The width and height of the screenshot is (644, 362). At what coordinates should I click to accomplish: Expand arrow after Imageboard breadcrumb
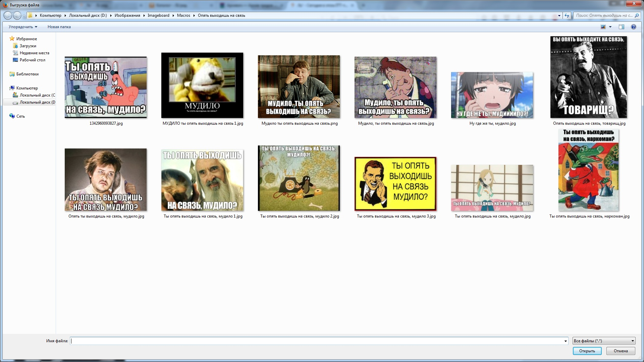(173, 15)
